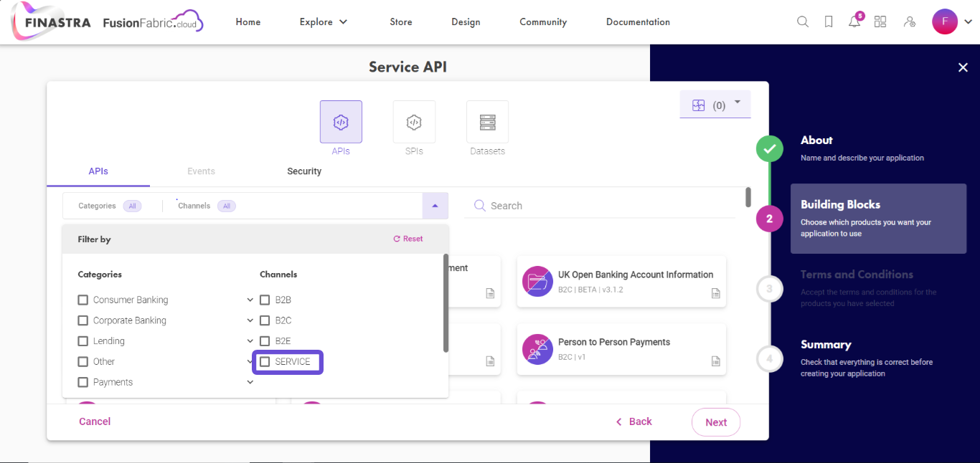This screenshot has width=980, height=463.
Task: Focus the Search input field
Action: pyautogui.click(x=600, y=206)
